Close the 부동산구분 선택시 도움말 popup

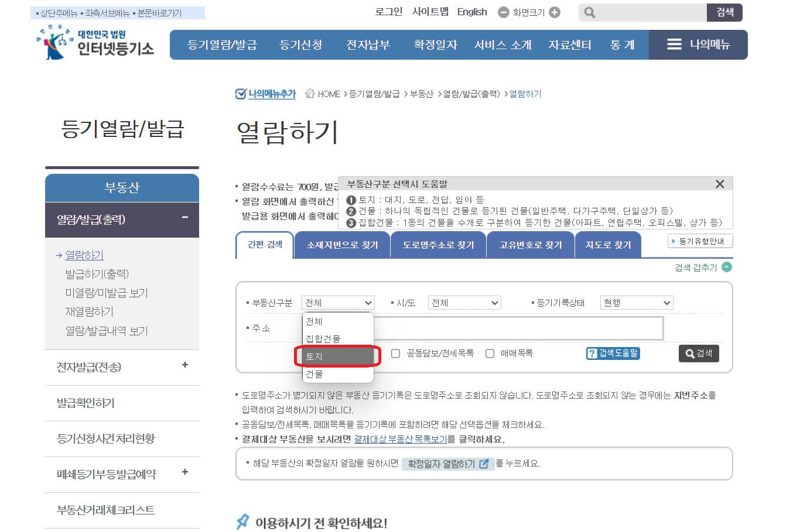tap(720, 183)
